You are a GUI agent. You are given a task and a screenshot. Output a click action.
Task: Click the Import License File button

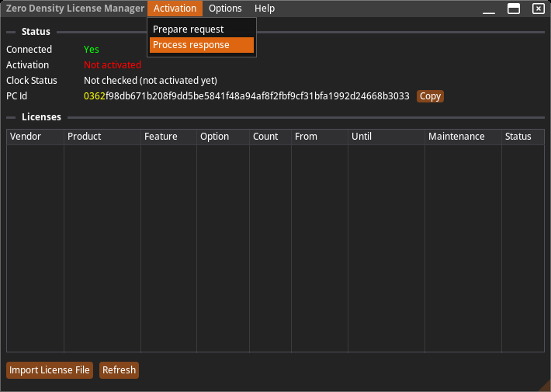[50, 370]
